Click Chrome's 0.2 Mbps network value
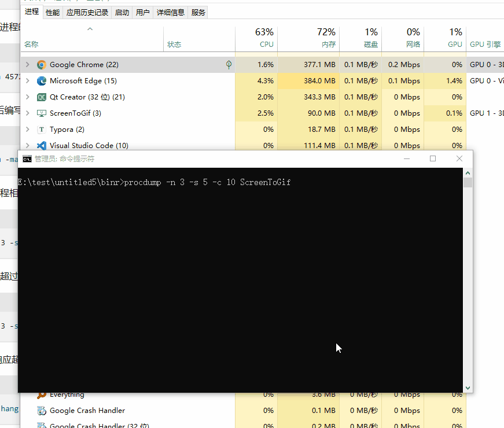Viewport: 504px width, 428px height. pos(404,65)
